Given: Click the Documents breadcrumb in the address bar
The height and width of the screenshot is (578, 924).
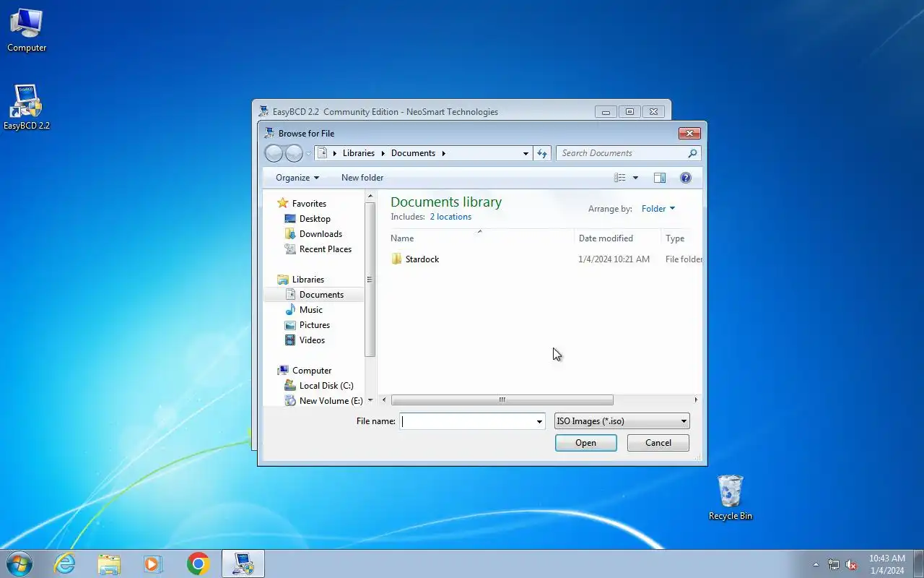Looking at the screenshot, I should tap(413, 153).
